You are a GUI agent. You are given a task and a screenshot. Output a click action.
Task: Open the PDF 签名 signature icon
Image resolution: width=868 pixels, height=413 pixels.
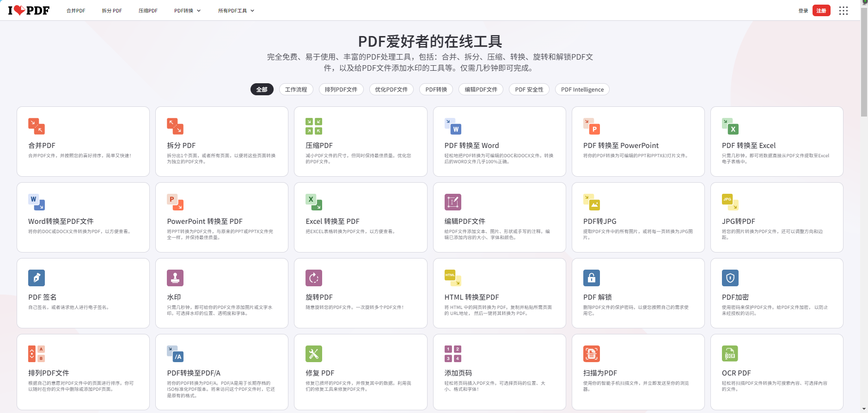point(37,278)
